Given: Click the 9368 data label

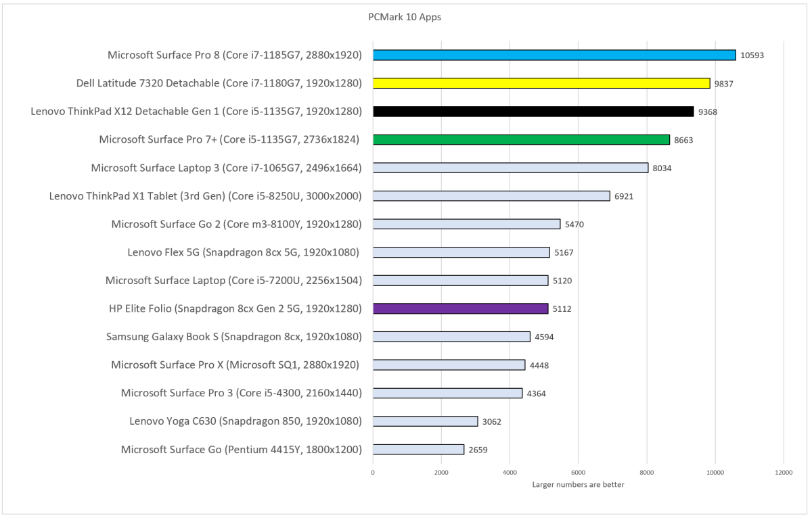Looking at the screenshot, I should (708, 112).
